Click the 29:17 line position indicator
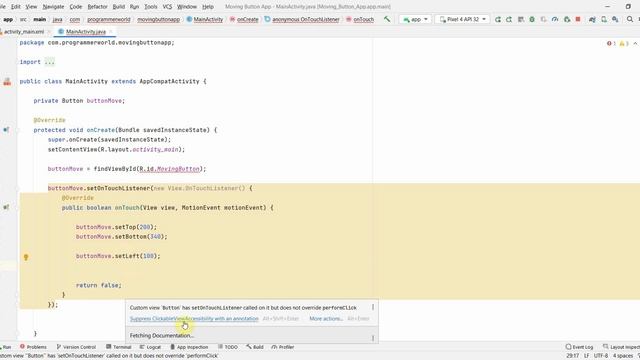Image resolution: width=640 pixels, height=360 pixels. 573,356
